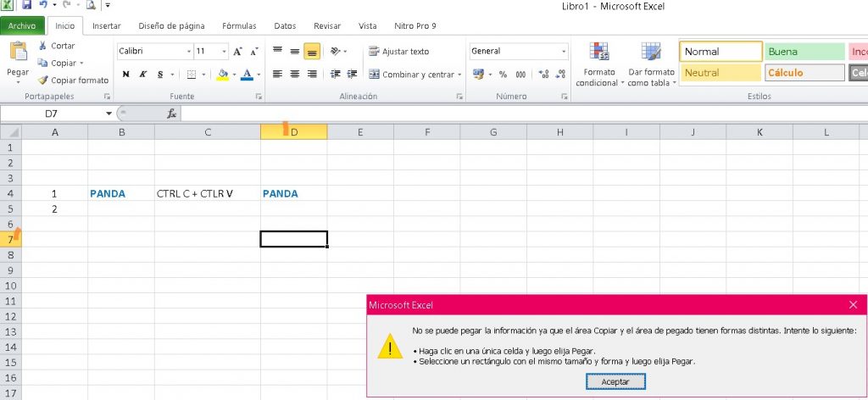Screen dimensions: 868x400
Task: Select column D header
Action: 293,132
